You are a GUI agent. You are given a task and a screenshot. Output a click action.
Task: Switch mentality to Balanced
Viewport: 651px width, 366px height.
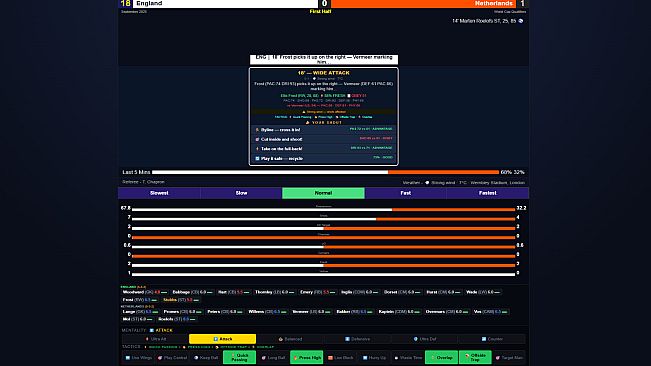click(290, 339)
